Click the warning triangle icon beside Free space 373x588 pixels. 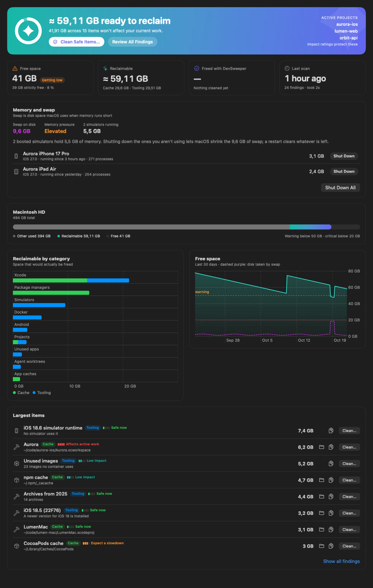tap(15, 68)
